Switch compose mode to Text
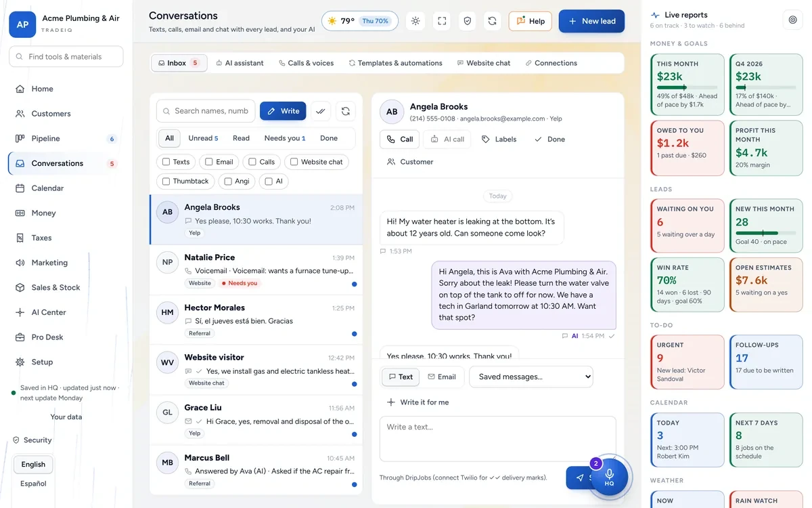Screen dimensions: 812x508 401,377
